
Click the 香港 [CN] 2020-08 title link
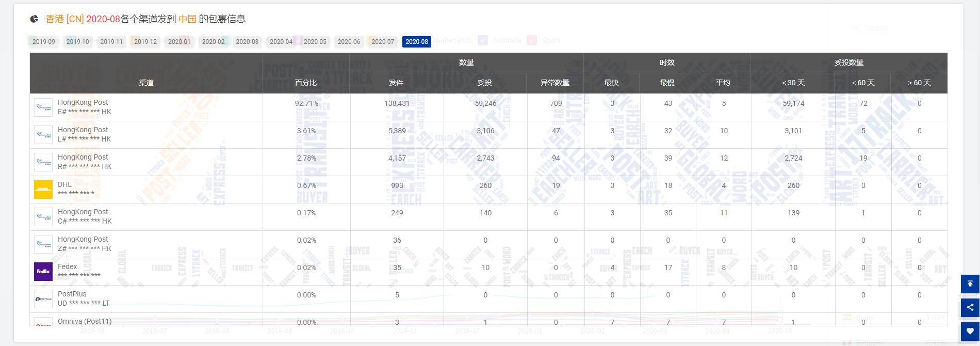click(x=83, y=19)
